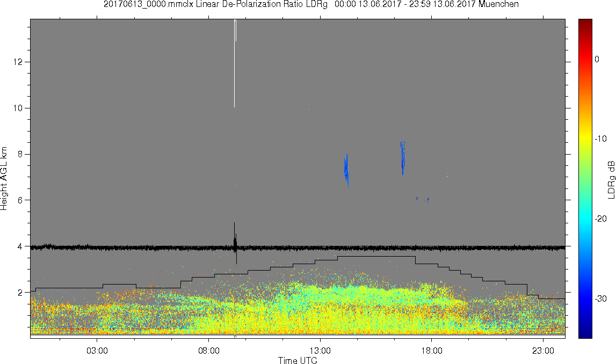Click the stepped black line plateau above 15:00
Image resolution: width=616 pixels, height=364 pixels.
pyautogui.click(x=376, y=257)
